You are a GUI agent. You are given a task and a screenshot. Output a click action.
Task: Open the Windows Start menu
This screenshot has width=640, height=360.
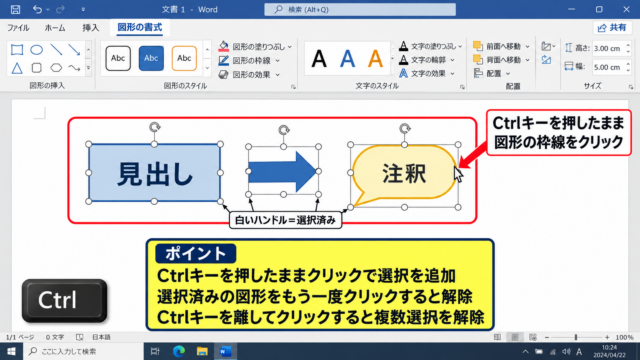click(x=11, y=351)
